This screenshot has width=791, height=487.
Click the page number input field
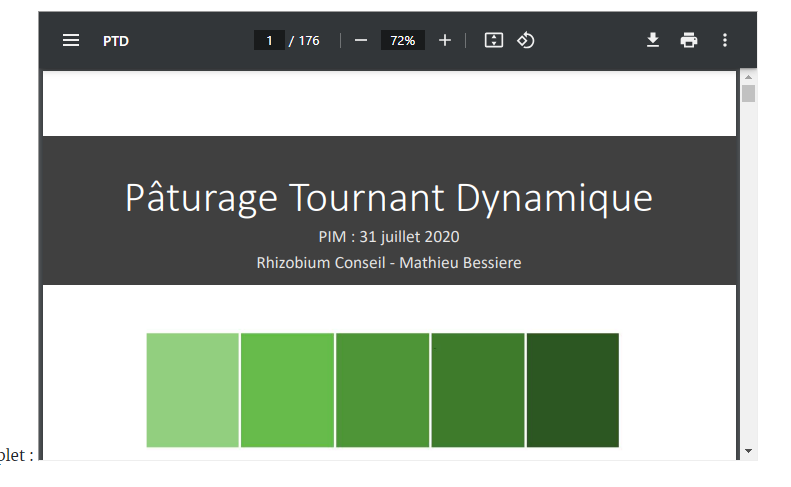pyautogui.click(x=269, y=40)
